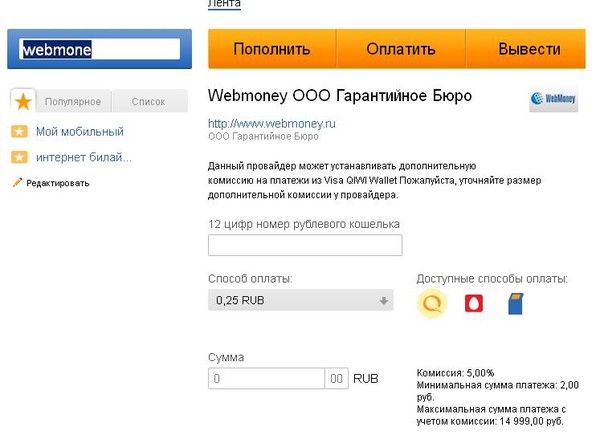Switch to the Список tab

pos(148,102)
